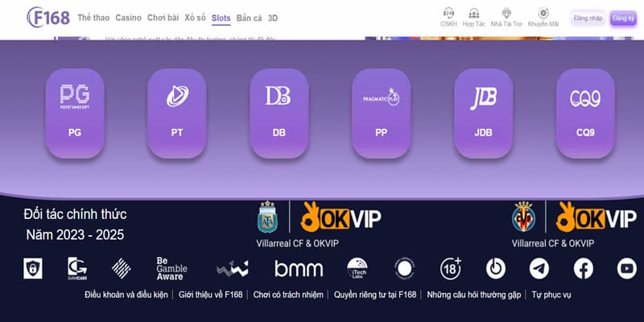Click the Be Gamble Aware logo
The height and width of the screenshot is (322, 644).
point(170,268)
